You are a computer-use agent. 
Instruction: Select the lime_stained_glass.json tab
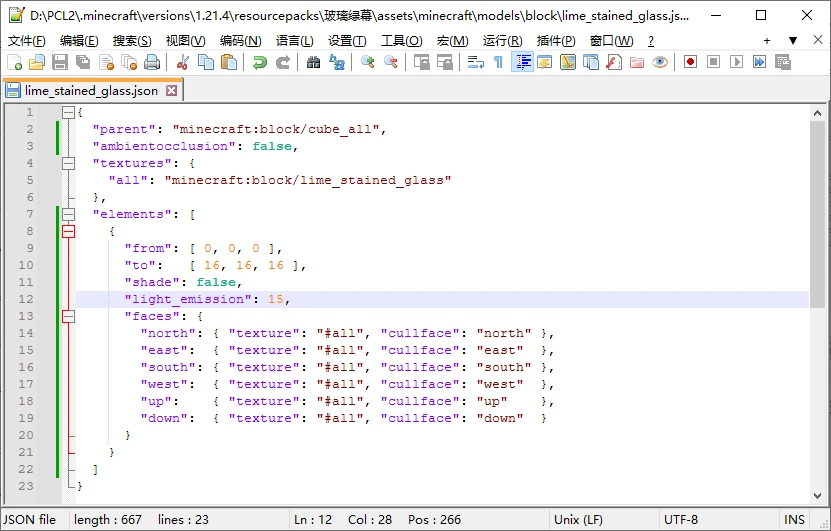coord(91,91)
